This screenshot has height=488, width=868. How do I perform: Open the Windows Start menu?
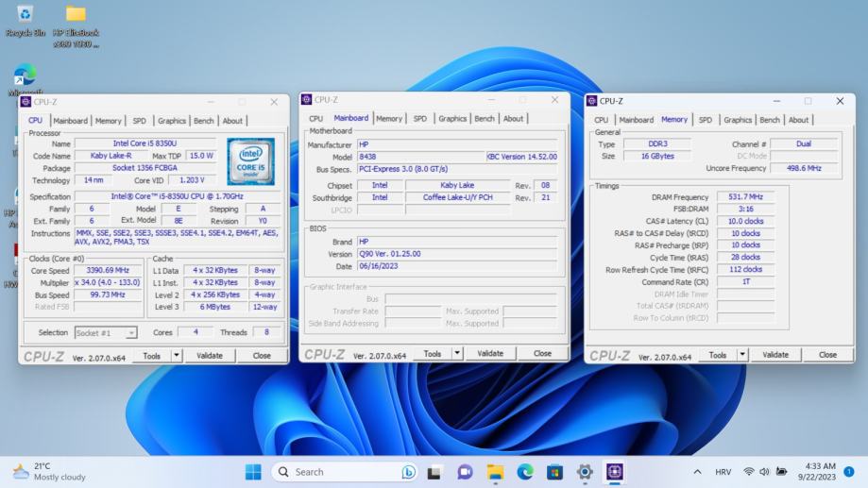pyautogui.click(x=253, y=472)
